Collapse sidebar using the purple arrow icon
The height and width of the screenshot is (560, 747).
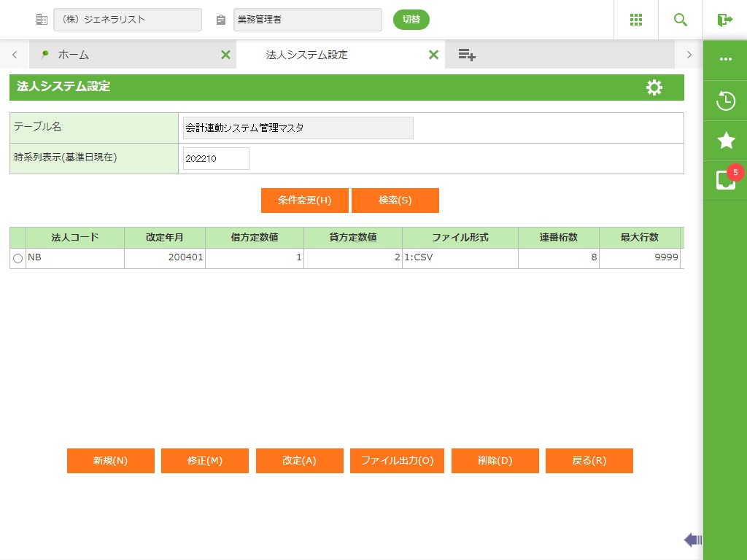tap(692, 540)
